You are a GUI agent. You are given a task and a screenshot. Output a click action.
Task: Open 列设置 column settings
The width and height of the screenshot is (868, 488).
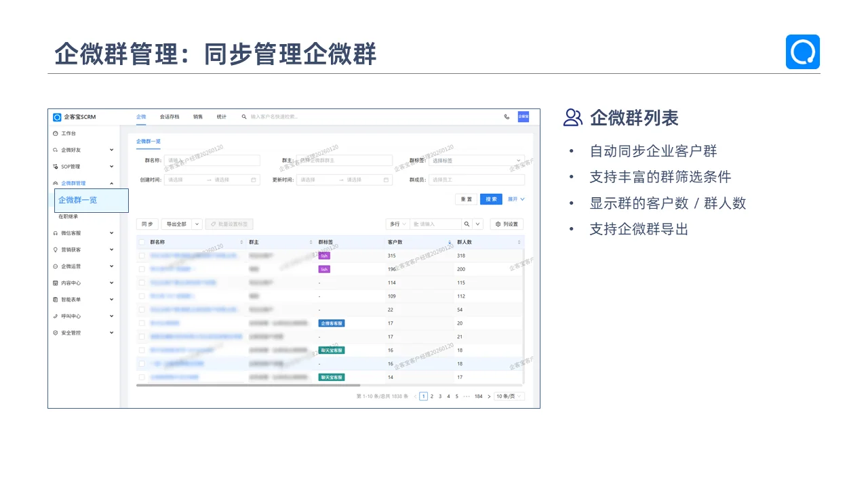pos(507,224)
